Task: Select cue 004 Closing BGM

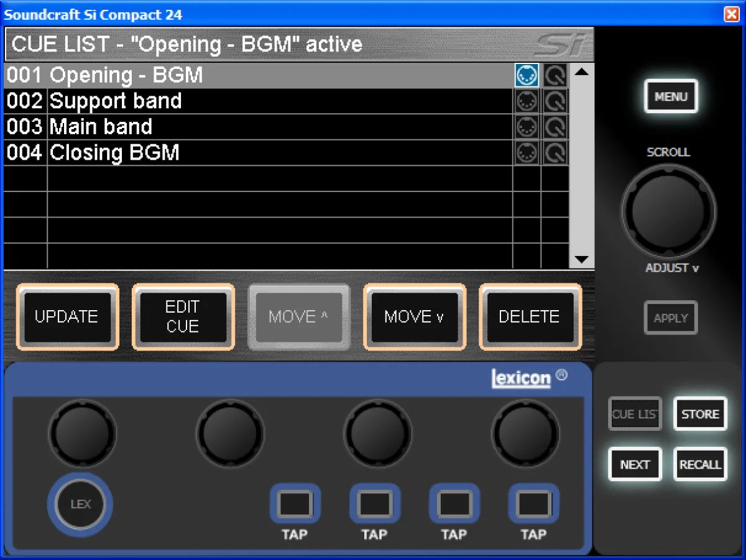Action: coord(286,153)
